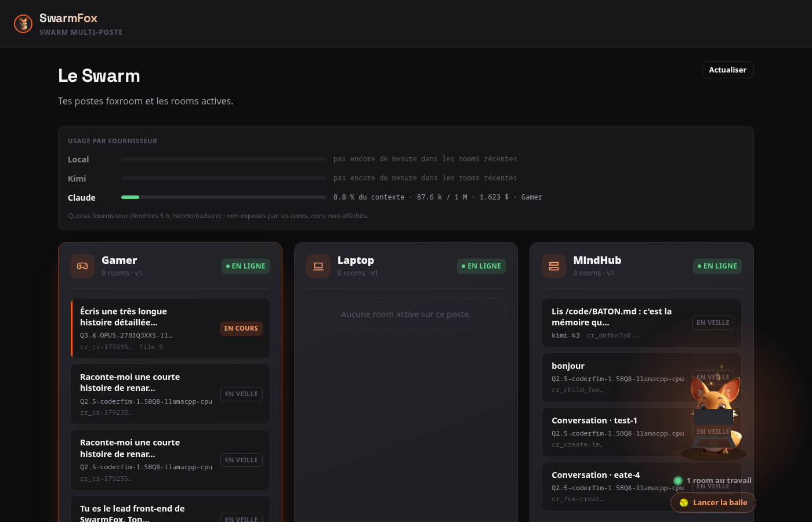This screenshot has width=812, height=522.
Task: Click the Claude context usage bar
Action: coord(224,197)
